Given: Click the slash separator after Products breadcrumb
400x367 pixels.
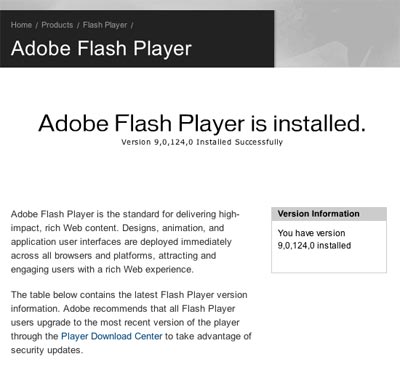Looking at the screenshot, I should point(78,25).
